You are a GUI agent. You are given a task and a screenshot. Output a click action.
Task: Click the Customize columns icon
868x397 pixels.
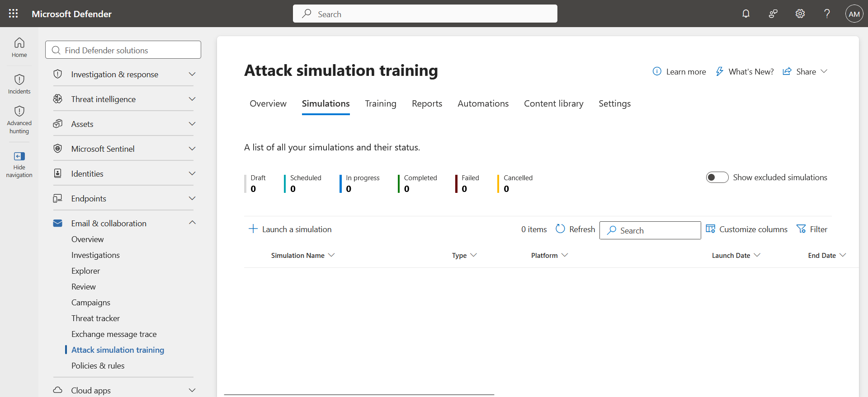point(711,229)
